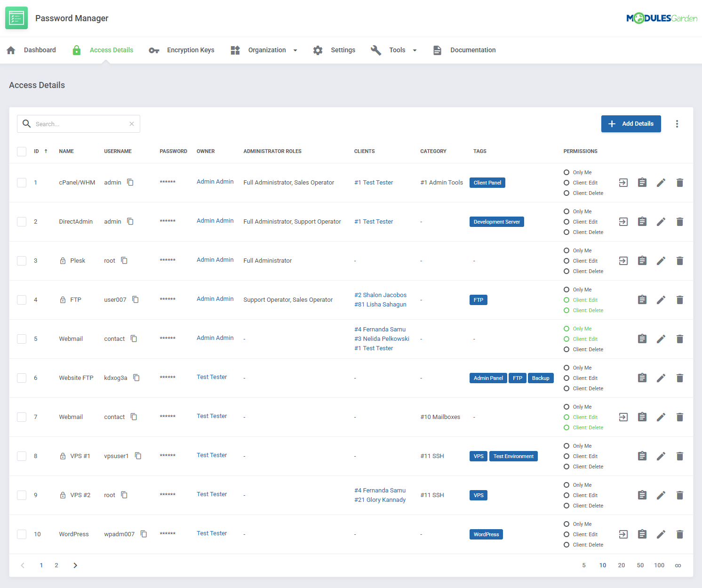Click the Add Details button
The height and width of the screenshot is (588, 702).
click(x=630, y=124)
